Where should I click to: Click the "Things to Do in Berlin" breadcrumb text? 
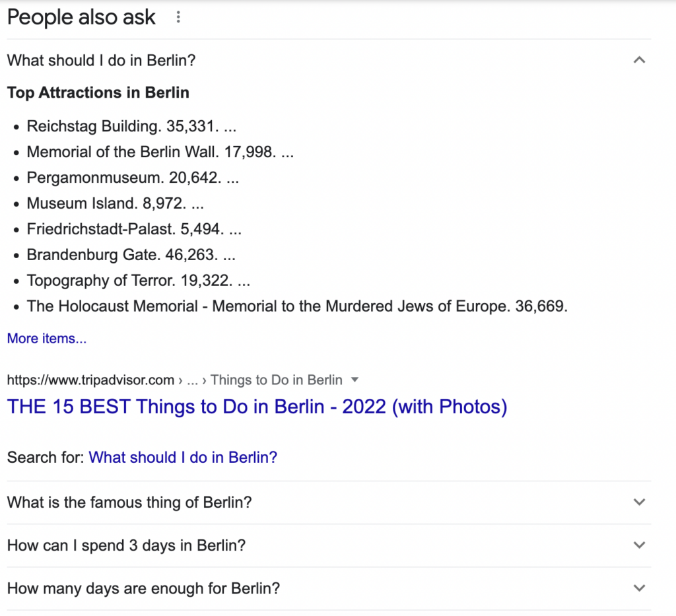[277, 380]
